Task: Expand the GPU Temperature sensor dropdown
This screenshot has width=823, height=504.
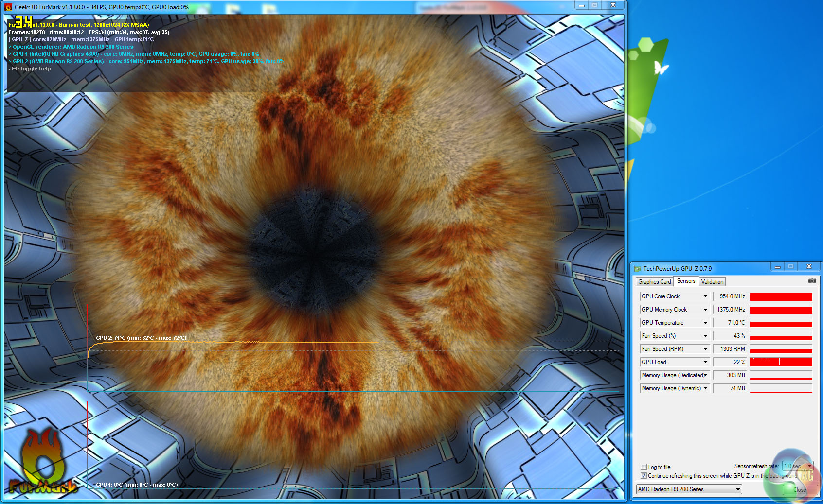Action: 705,323
